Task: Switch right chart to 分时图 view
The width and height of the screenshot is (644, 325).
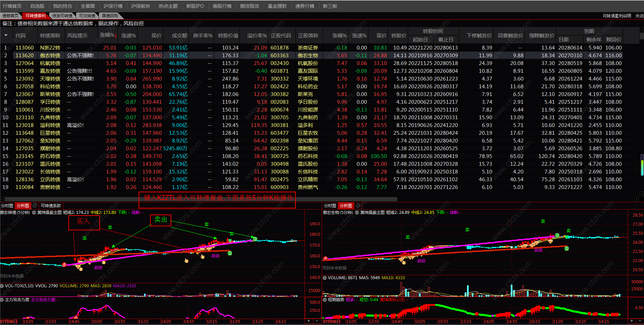Action: click(x=330, y=205)
